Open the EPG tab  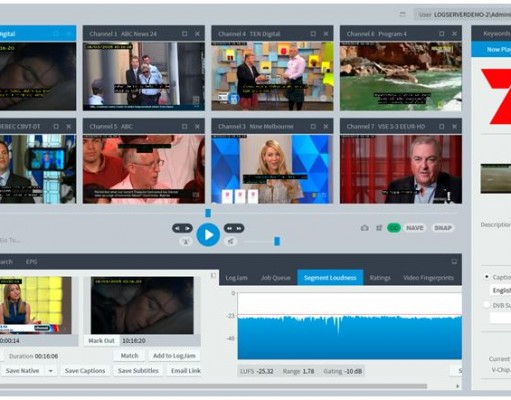tap(32, 262)
